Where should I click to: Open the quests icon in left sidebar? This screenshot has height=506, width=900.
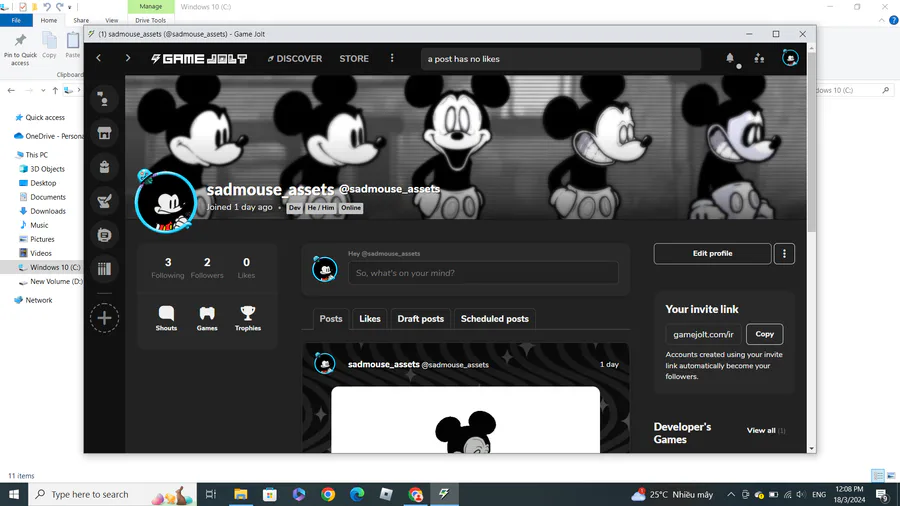point(104,201)
